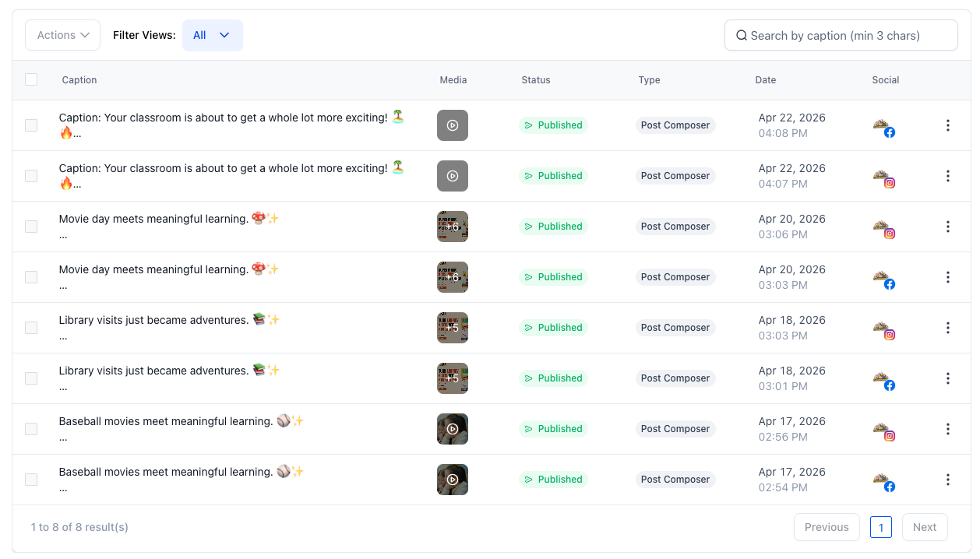Select checkbox for Apr 17 02:54 PM Baseball post
980x559 pixels.
pos(31,480)
